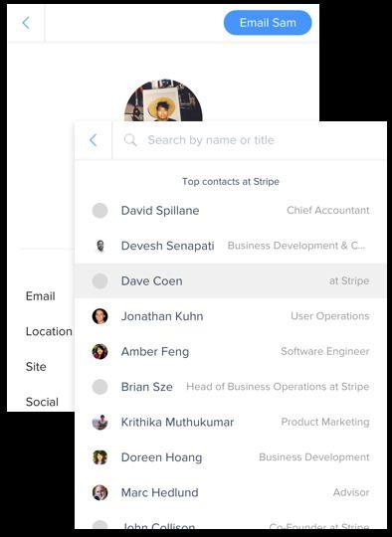Click Doreen Hoang's avatar photo
The height and width of the screenshot is (537, 392).
pyautogui.click(x=100, y=457)
